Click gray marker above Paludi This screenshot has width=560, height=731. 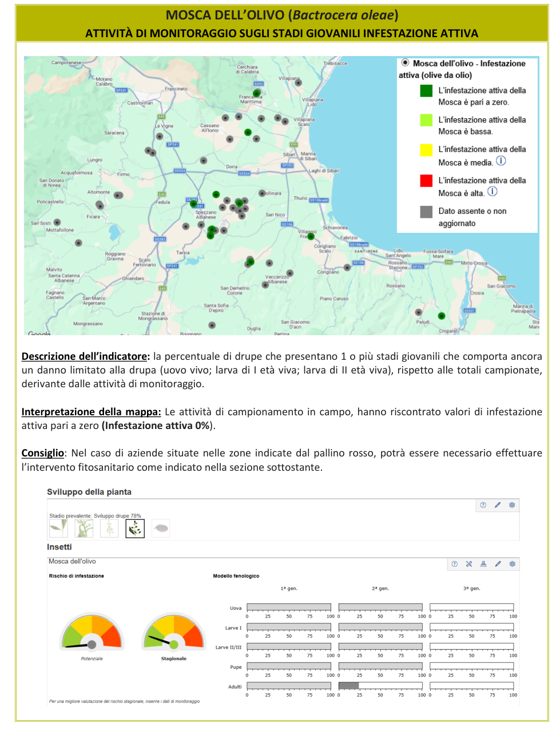(x=419, y=312)
